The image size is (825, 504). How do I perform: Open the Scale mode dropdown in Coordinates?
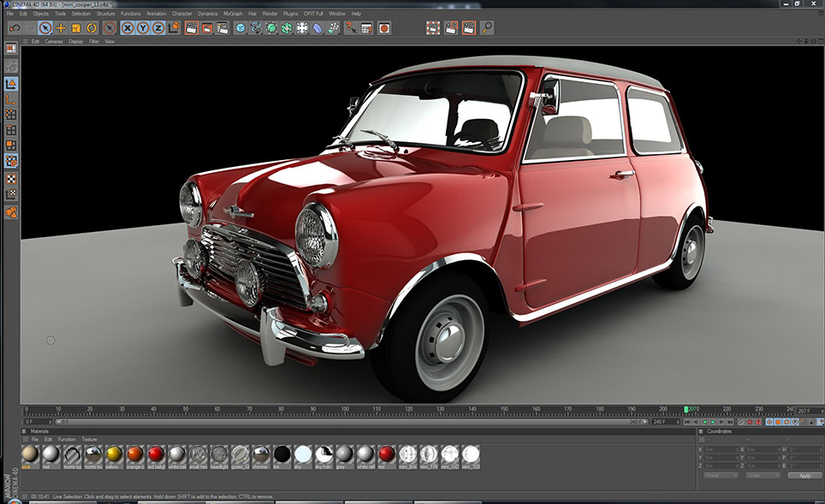[762, 475]
